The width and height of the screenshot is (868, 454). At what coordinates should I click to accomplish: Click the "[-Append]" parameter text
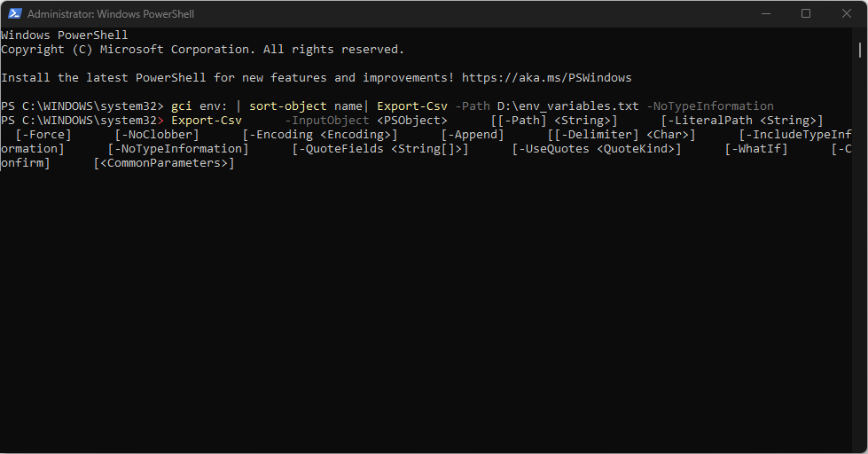[473, 135]
